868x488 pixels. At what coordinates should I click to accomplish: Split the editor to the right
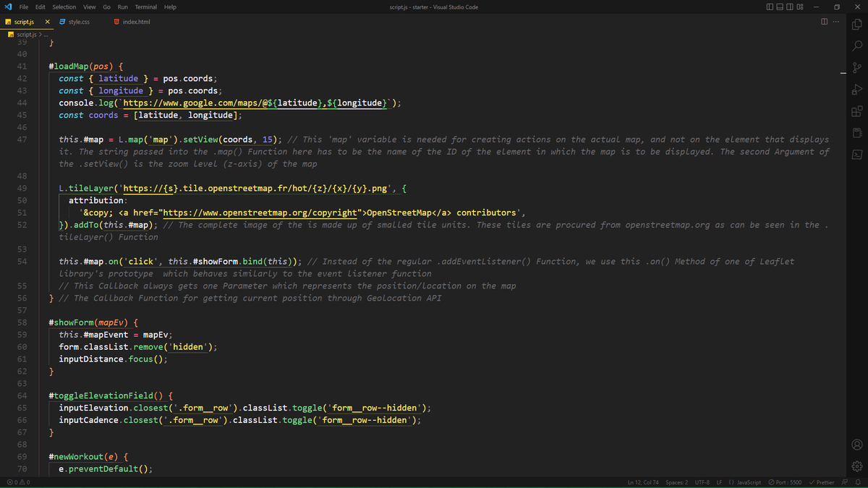tap(825, 22)
